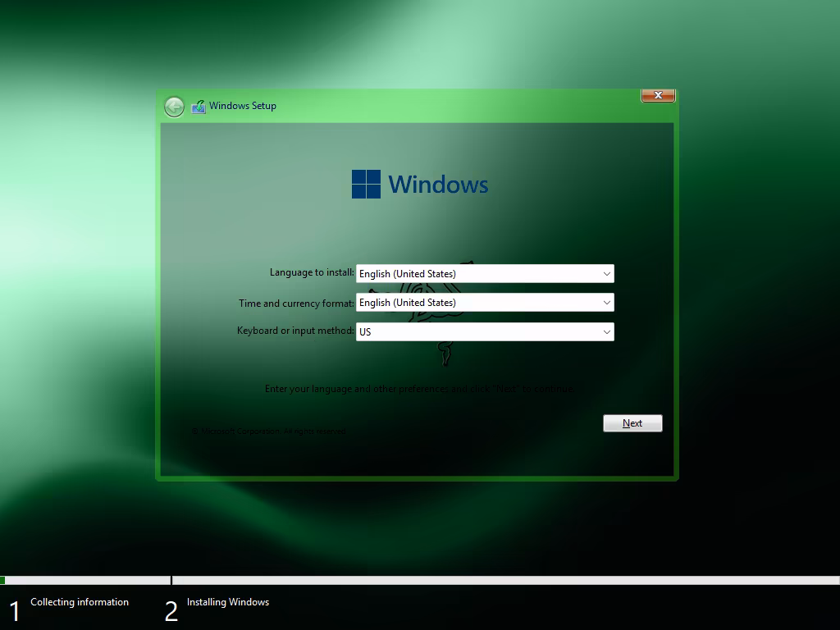Viewport: 840px width, 630px height.
Task: Click the chevron on Time and currency format
Action: pos(606,303)
